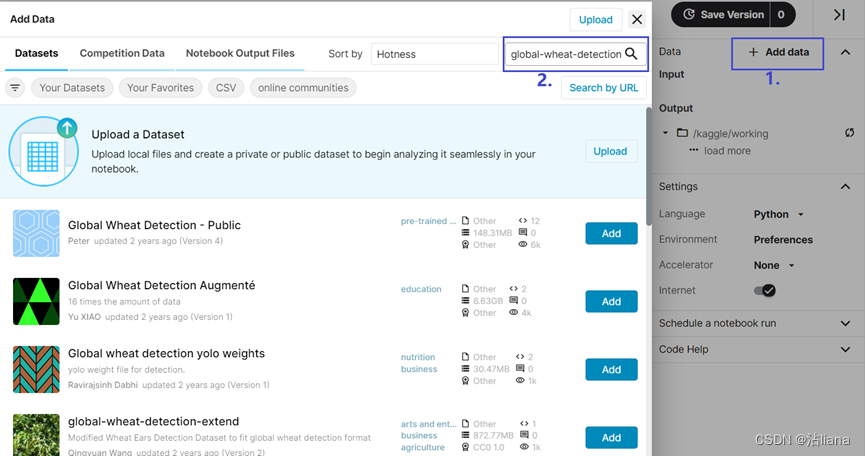Collapse the Settings section
This screenshot has height=456, width=865.
click(845, 187)
